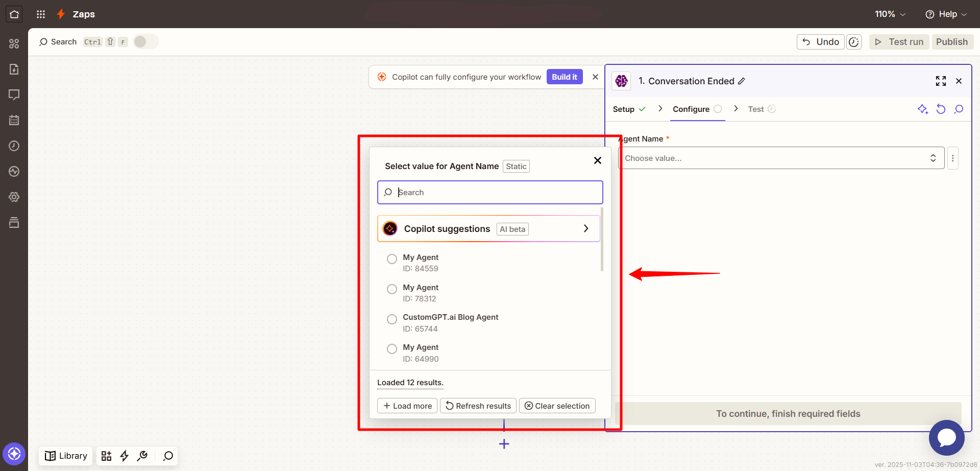Click the Conversation Ended app icon
Screen dimensions: 980x471
(621, 81)
